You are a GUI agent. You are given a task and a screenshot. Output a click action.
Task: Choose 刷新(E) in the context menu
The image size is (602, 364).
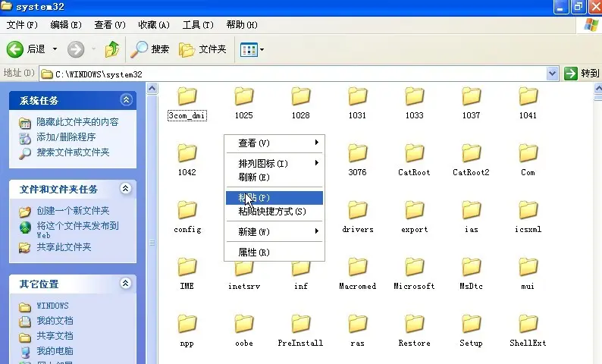(274, 177)
